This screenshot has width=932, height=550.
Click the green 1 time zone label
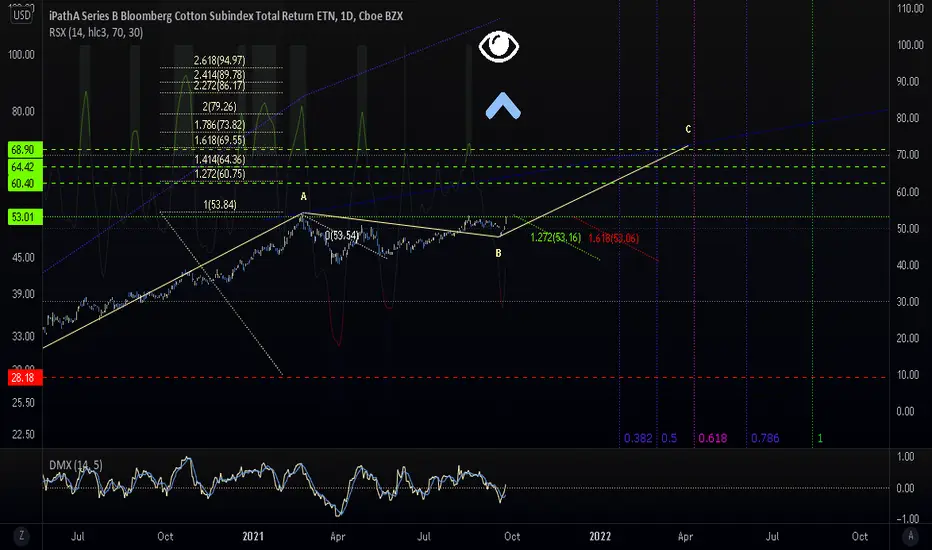coord(820,438)
